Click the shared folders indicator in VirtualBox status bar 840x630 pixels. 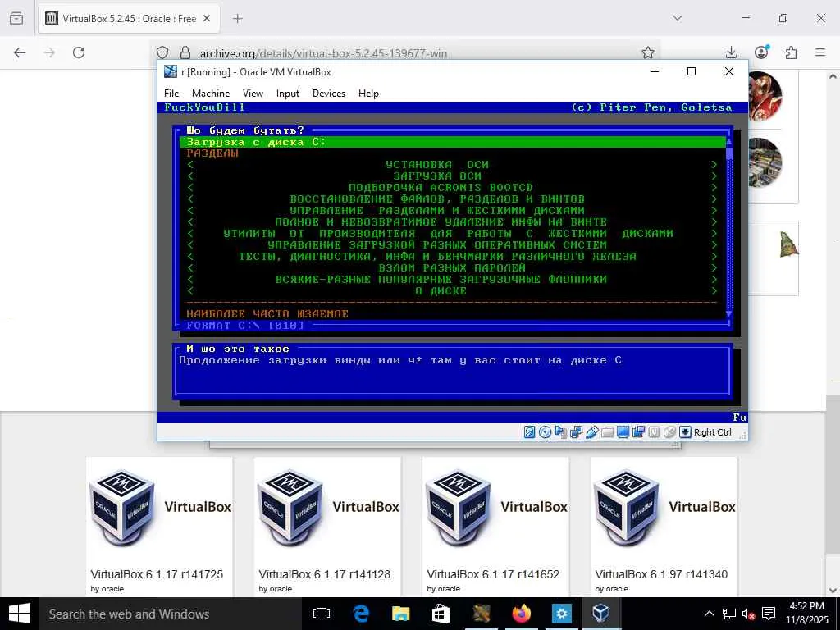tap(607, 432)
